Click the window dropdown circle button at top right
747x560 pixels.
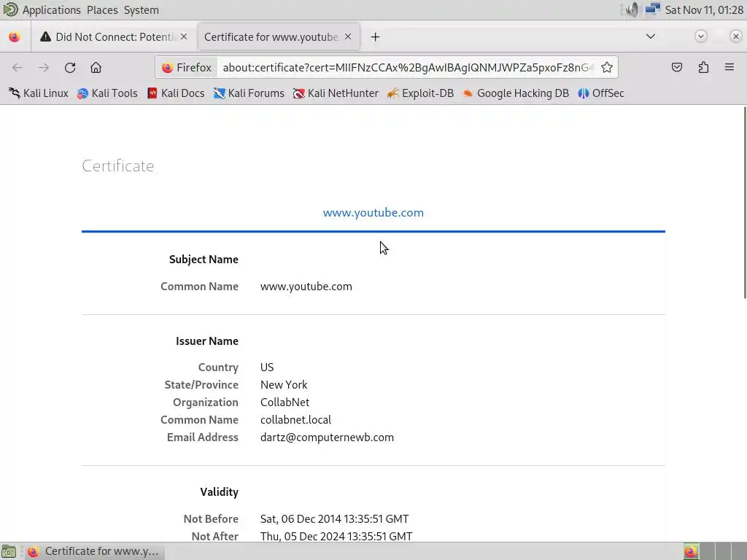[x=701, y=36]
